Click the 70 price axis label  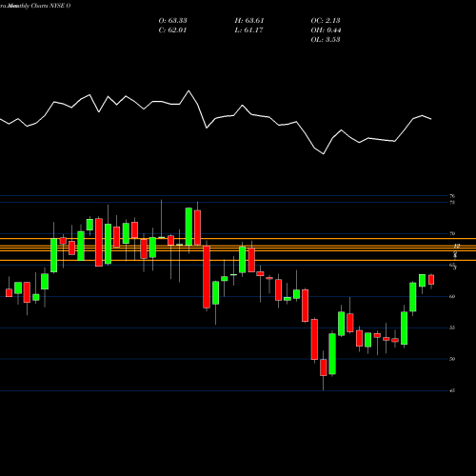pyautogui.click(x=452, y=233)
